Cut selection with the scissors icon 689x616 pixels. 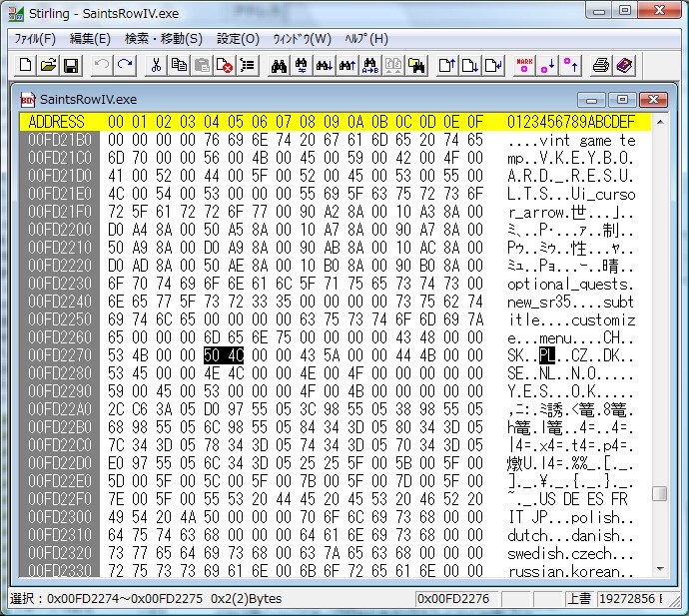coord(156,66)
